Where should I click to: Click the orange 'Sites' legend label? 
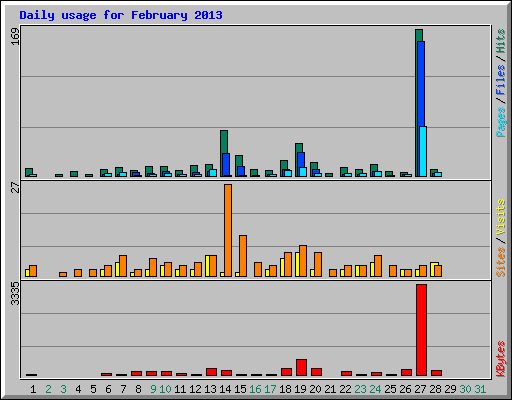500,262
